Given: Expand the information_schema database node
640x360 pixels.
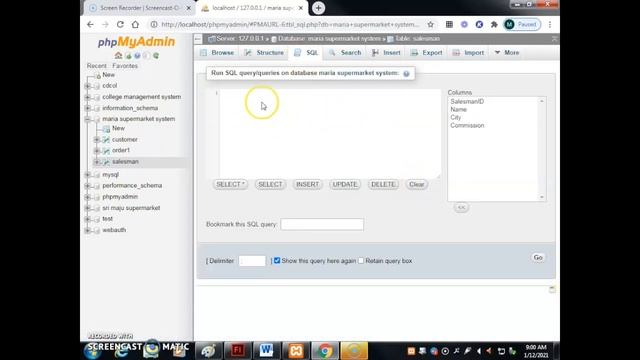Looking at the screenshot, I should pyautogui.click(x=87, y=108).
